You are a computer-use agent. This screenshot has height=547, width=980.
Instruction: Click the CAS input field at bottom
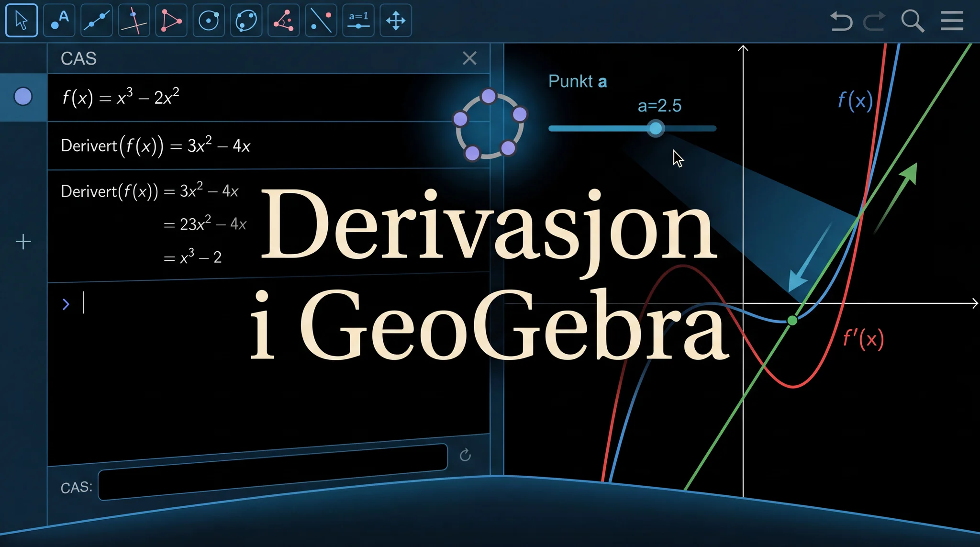[x=273, y=472]
